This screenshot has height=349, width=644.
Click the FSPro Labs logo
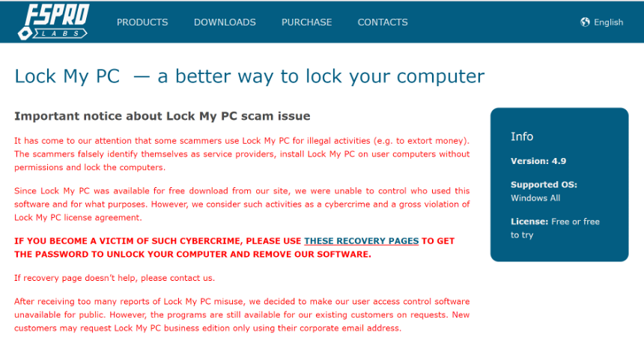click(x=53, y=22)
